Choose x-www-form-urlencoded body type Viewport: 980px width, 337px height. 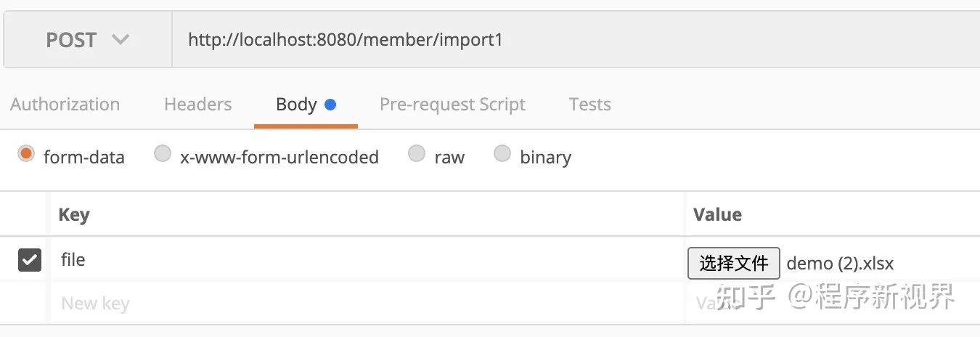[163, 154]
